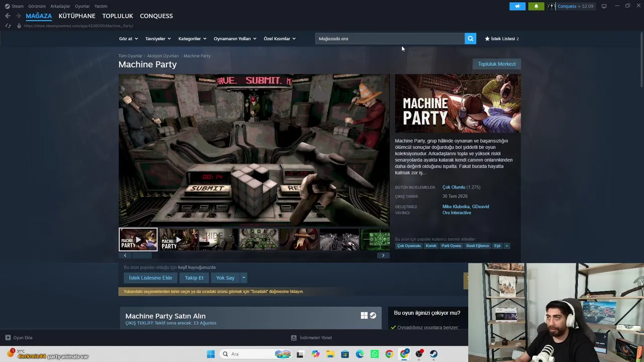Click the Takip Et button
The height and width of the screenshot is (362, 644).
[x=194, y=278]
